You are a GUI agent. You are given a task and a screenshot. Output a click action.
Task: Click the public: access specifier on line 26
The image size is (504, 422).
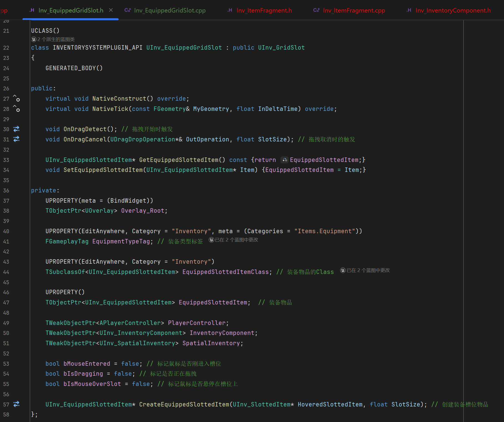43,88
